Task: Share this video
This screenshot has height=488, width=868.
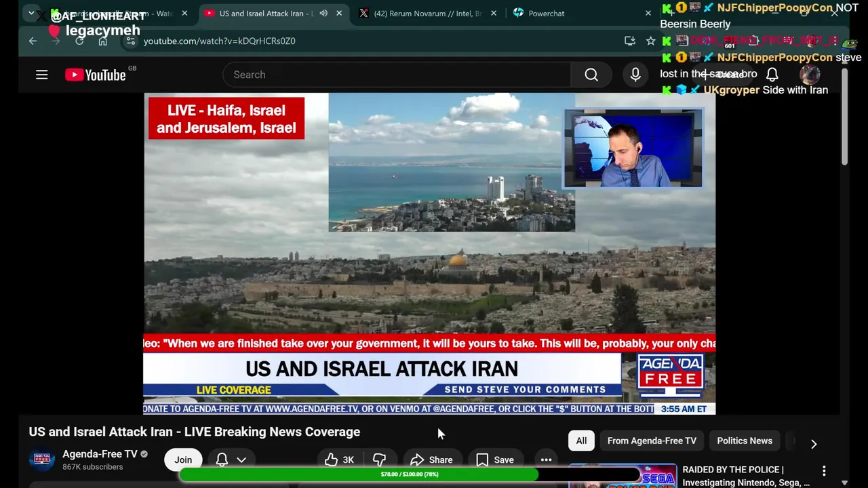Action: (x=431, y=460)
